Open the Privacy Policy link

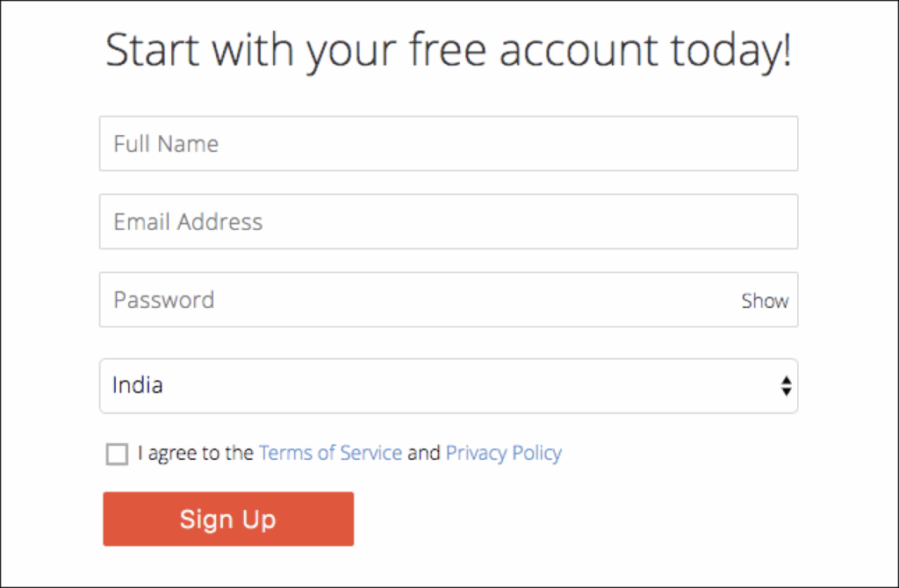coord(503,453)
